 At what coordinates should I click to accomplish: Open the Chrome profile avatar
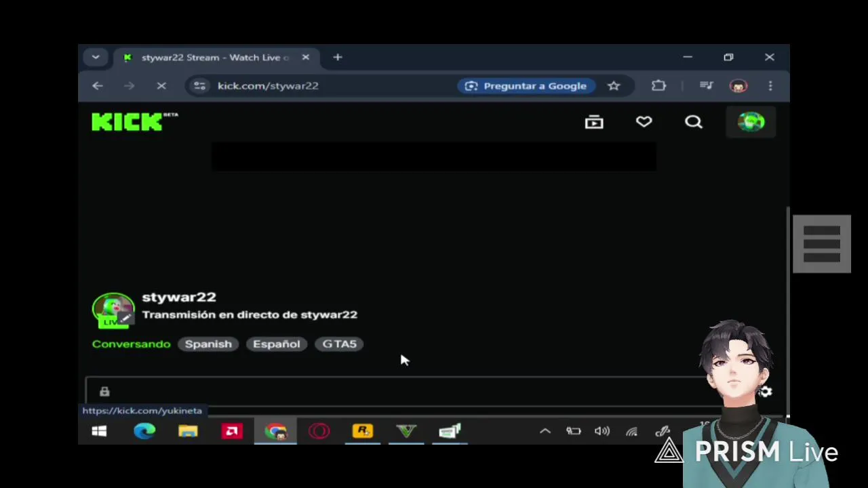[738, 86]
